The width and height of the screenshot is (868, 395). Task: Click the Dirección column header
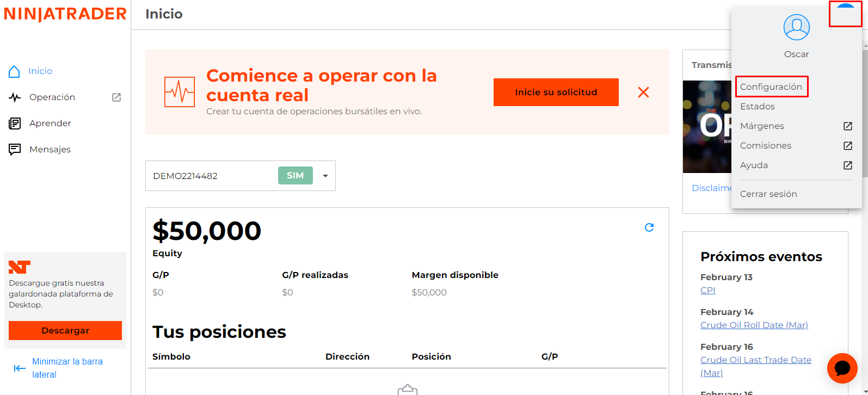point(347,357)
